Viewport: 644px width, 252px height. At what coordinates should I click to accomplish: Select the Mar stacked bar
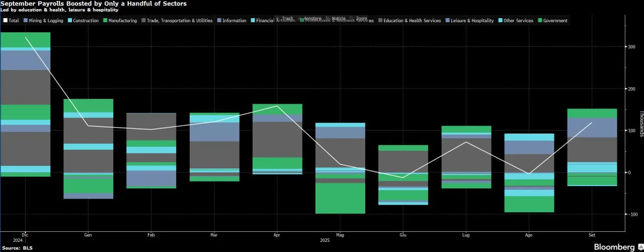214,147
